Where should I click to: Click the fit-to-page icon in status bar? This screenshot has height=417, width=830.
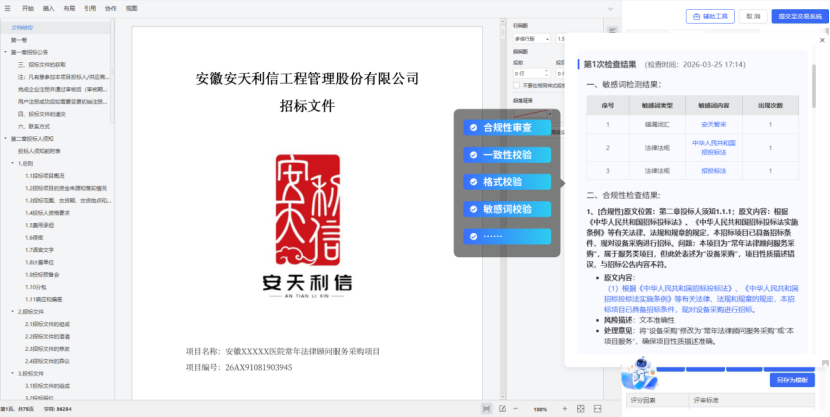pos(579,410)
